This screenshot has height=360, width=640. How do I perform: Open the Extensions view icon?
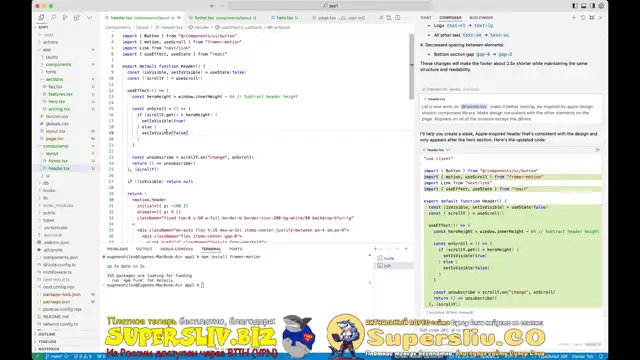(77, 18)
